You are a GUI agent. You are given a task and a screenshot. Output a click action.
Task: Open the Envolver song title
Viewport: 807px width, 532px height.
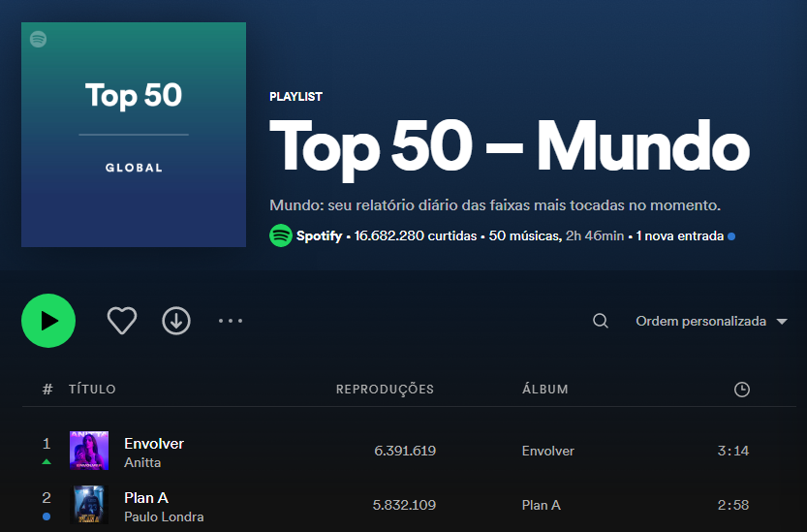click(154, 444)
